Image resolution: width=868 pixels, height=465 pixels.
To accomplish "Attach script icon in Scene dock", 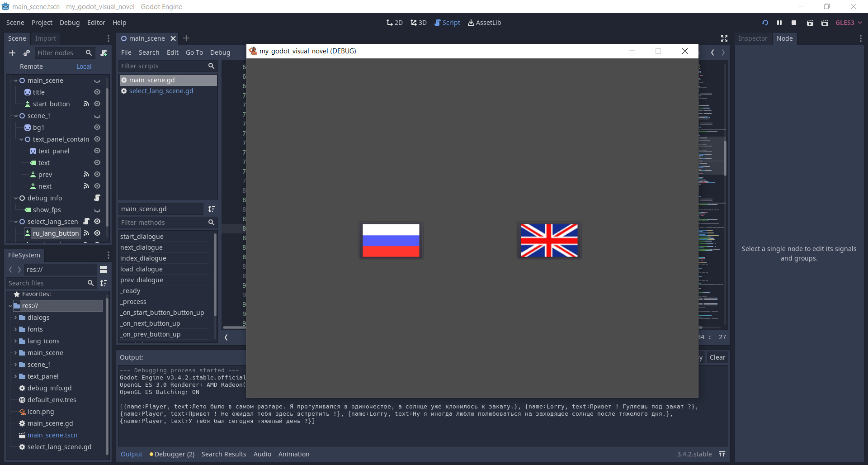I will pyautogui.click(x=104, y=53).
